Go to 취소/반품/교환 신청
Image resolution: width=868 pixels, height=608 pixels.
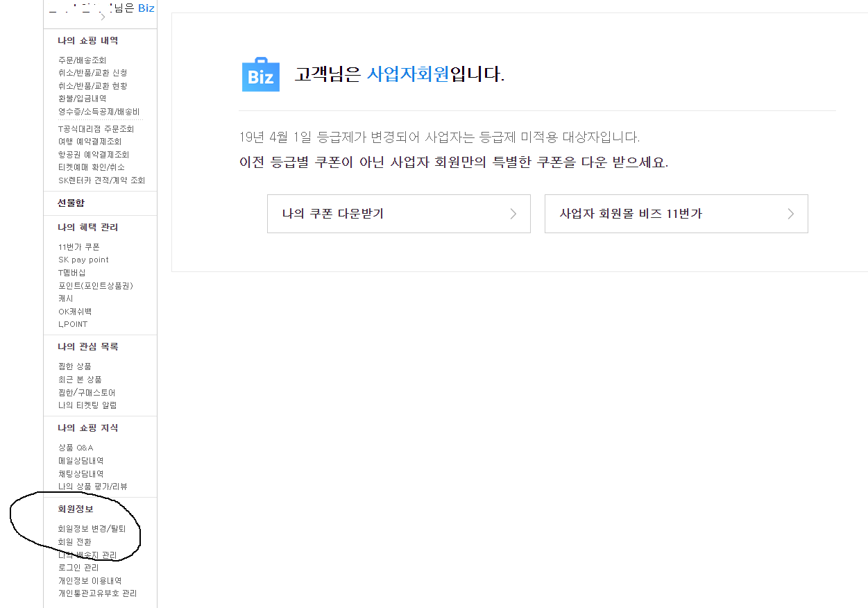click(92, 73)
